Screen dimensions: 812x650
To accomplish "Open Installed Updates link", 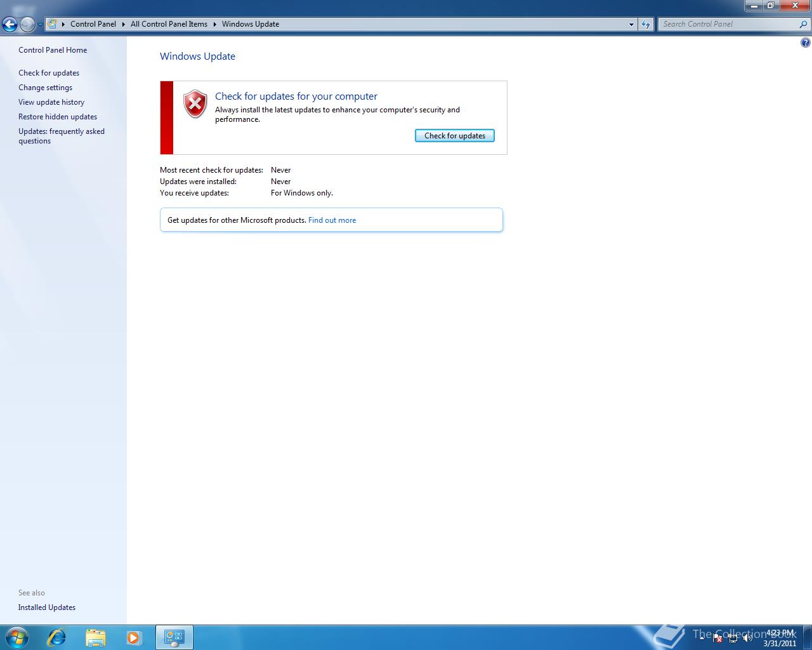I will 47,607.
